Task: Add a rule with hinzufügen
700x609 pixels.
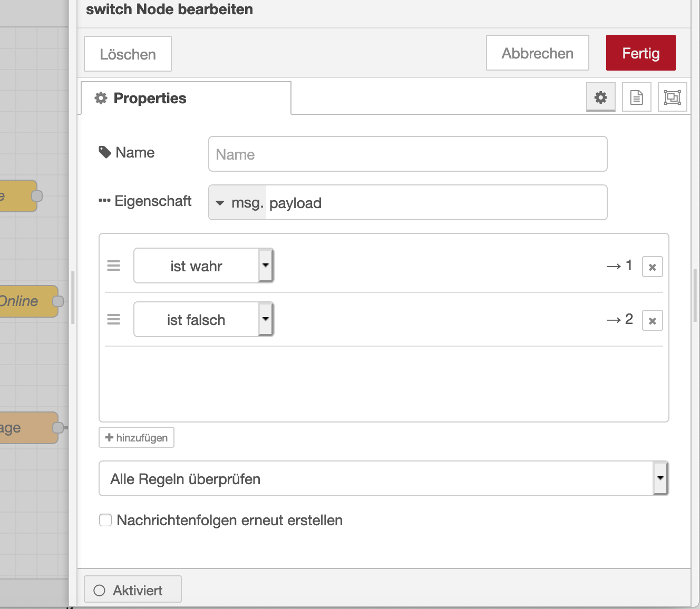Action: (x=137, y=438)
